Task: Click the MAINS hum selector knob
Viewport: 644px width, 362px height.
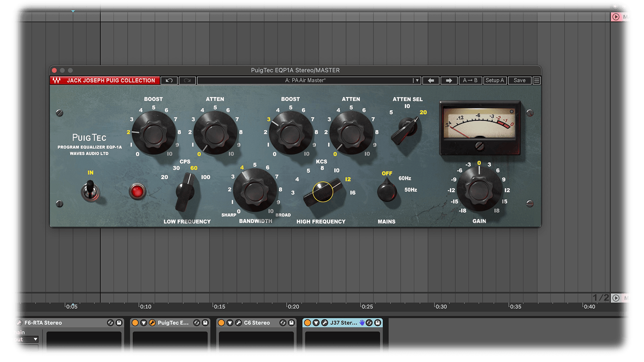Action: [x=387, y=191]
